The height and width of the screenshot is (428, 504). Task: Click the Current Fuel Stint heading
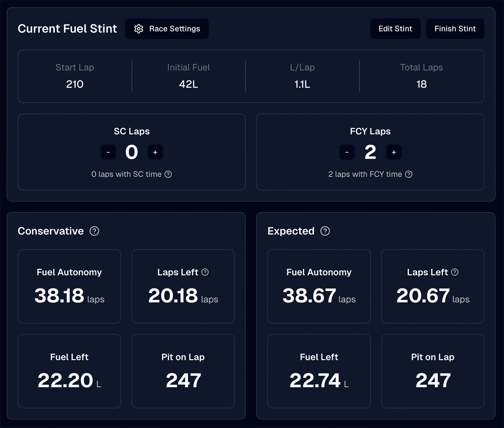tap(67, 28)
